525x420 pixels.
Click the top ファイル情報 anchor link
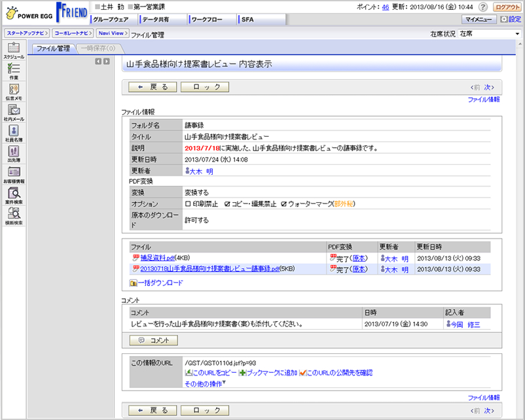(x=484, y=99)
